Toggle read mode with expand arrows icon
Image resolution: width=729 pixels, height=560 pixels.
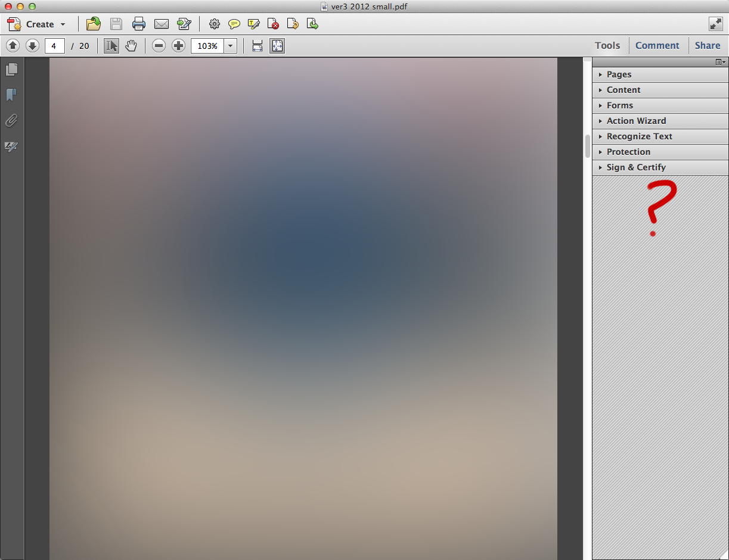click(715, 24)
